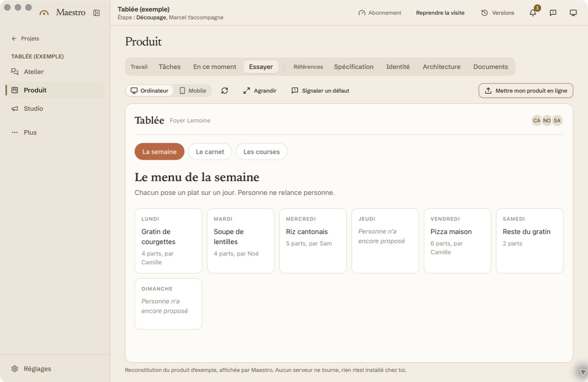Click the SA avatar
Image resolution: width=588 pixels, height=382 pixels.
[557, 121]
